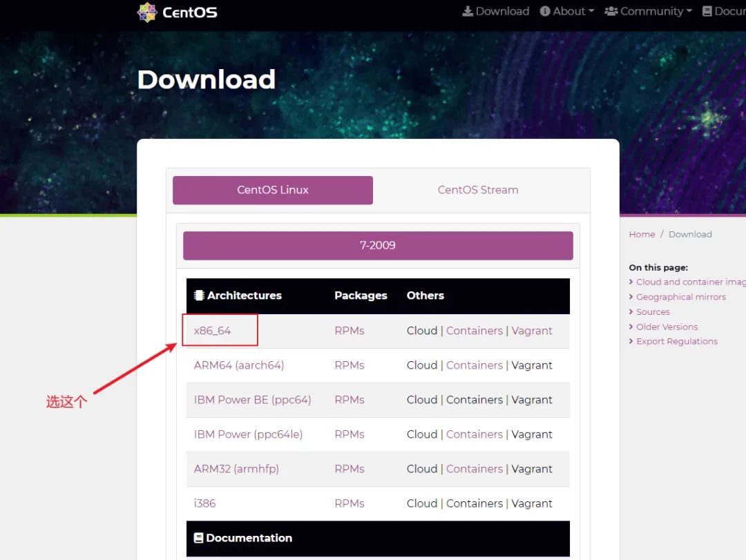Screen dimensions: 746x560
Task: Switch to the CentOS Stream tab
Action: coord(478,190)
